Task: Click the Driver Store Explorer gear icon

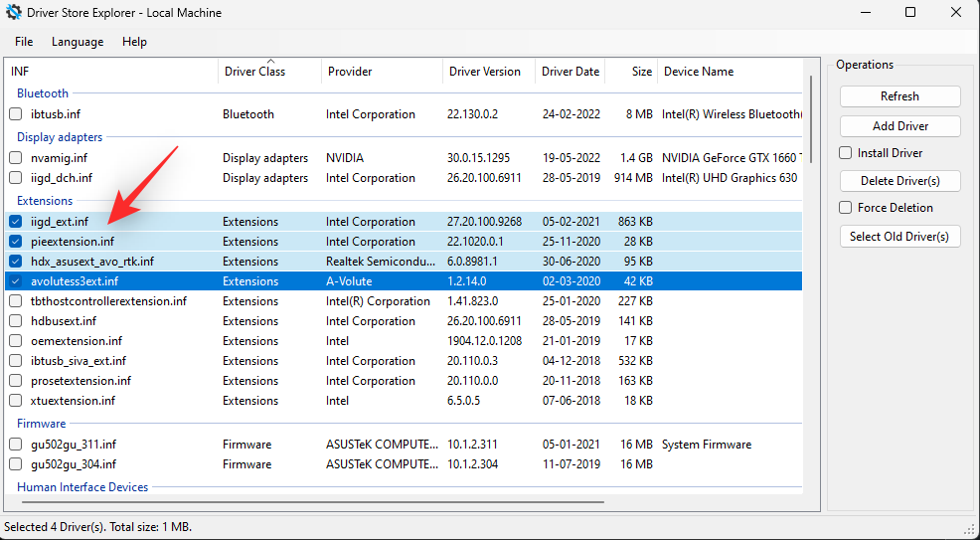Action: pyautogui.click(x=13, y=13)
